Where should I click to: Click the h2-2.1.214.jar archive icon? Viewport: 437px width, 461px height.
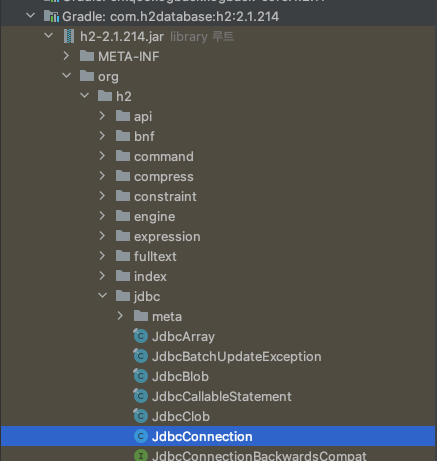tap(69, 36)
